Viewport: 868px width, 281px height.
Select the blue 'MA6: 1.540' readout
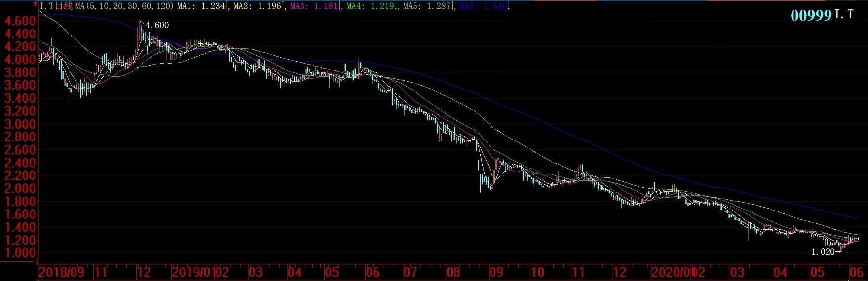483,6
